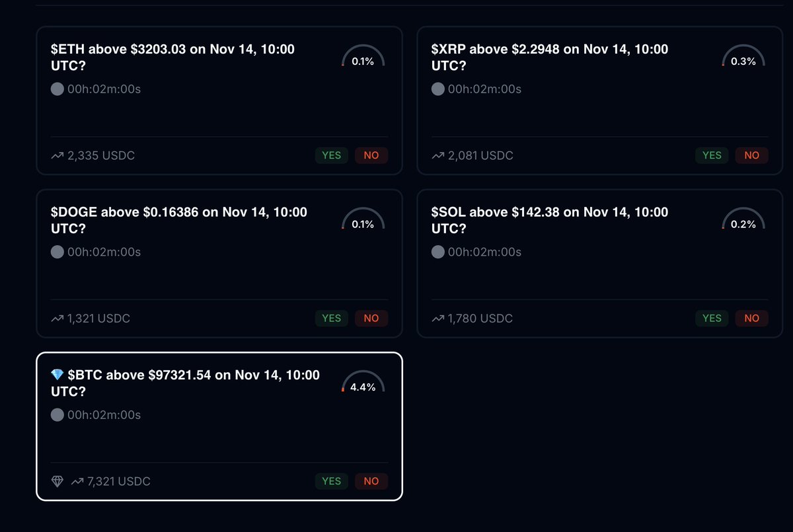The width and height of the screenshot is (793, 532).
Task: Click the outlined diamond icon on $BTC card footer
Action: coord(57,481)
